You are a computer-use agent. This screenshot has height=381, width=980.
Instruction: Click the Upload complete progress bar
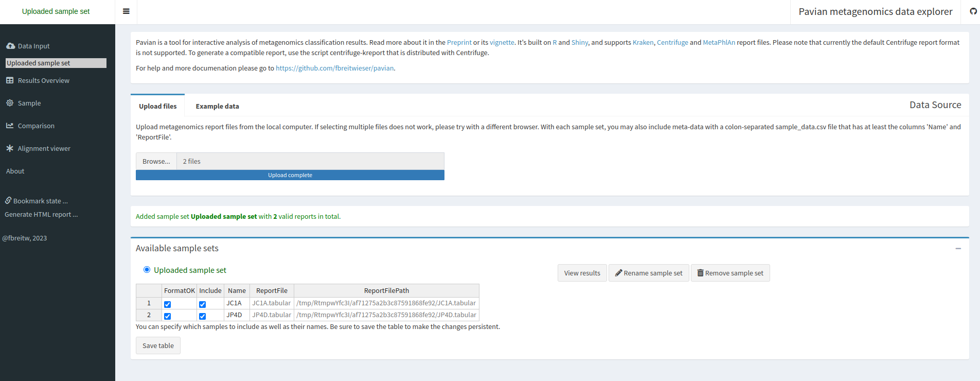290,175
